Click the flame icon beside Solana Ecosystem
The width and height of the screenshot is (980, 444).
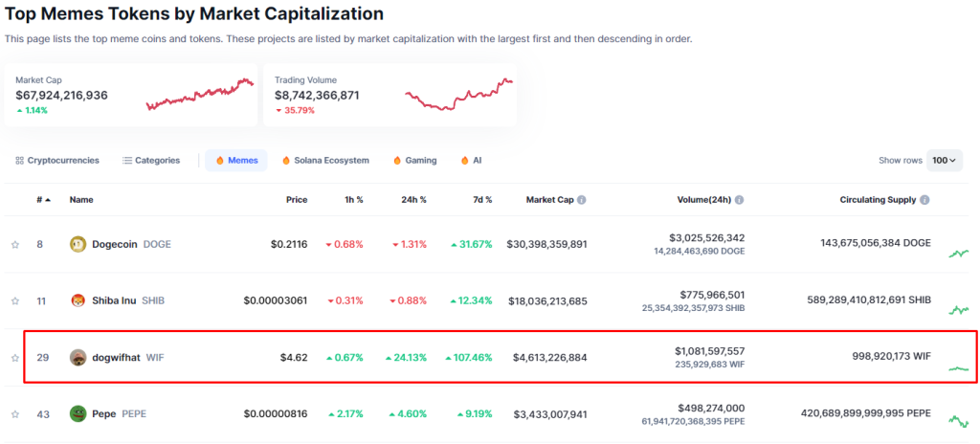pyautogui.click(x=286, y=161)
